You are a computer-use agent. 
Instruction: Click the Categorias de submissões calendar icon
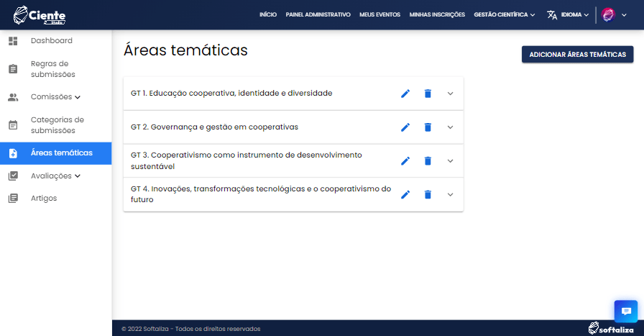(13, 125)
